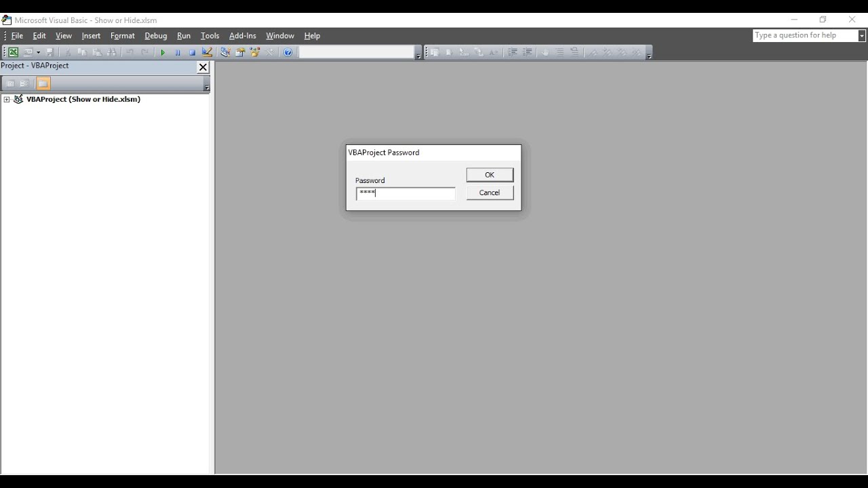This screenshot has height=488, width=868.
Task: Click the Outdent edit toolbar icon
Action: 527,52
